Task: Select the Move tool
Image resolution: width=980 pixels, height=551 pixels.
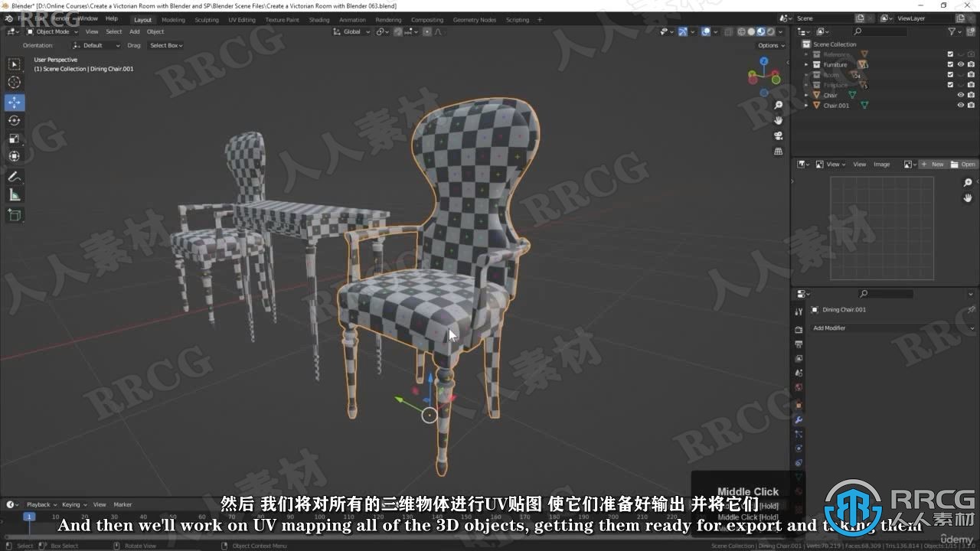Action: pyautogui.click(x=15, y=103)
